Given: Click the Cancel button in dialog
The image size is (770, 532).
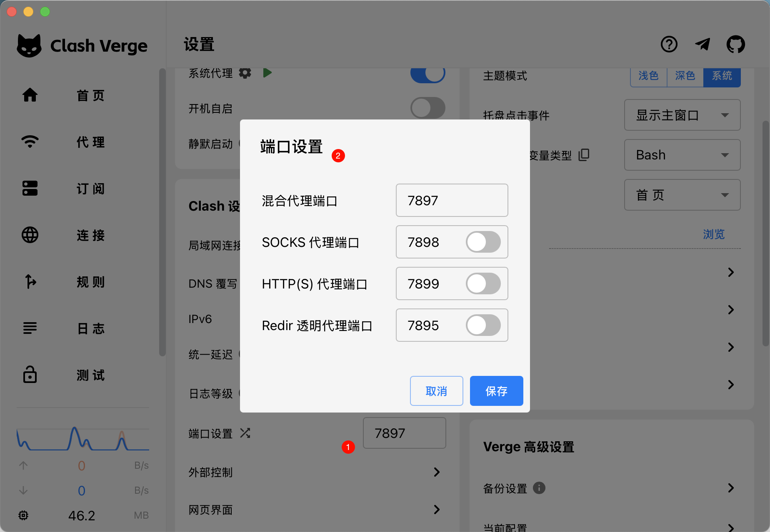Looking at the screenshot, I should pyautogui.click(x=436, y=391).
